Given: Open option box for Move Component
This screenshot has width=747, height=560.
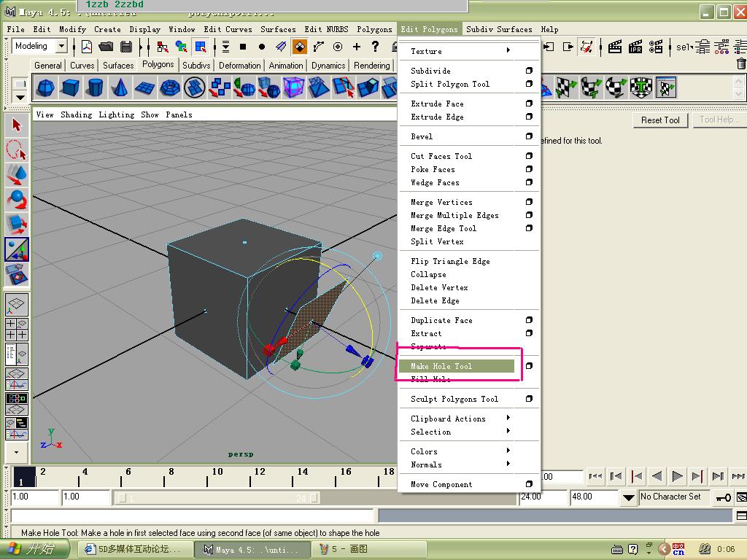Looking at the screenshot, I should [x=529, y=484].
